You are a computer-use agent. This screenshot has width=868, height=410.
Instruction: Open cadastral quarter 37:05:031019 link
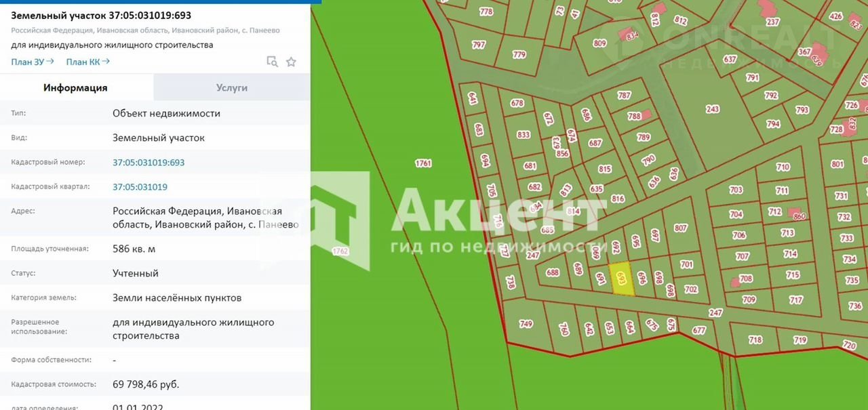click(x=140, y=187)
